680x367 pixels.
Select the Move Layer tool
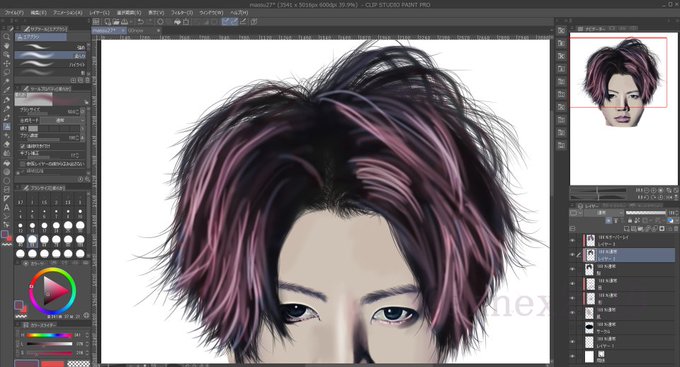[7, 63]
